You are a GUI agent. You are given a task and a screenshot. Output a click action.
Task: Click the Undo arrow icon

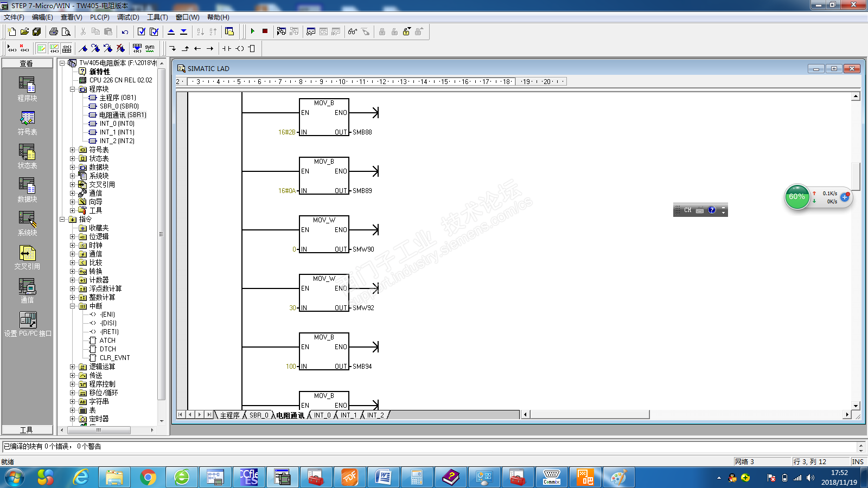coord(125,31)
